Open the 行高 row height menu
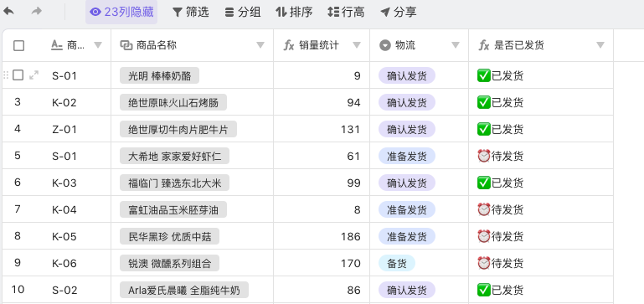Image resolution: width=644 pixels, height=304 pixels. click(346, 12)
